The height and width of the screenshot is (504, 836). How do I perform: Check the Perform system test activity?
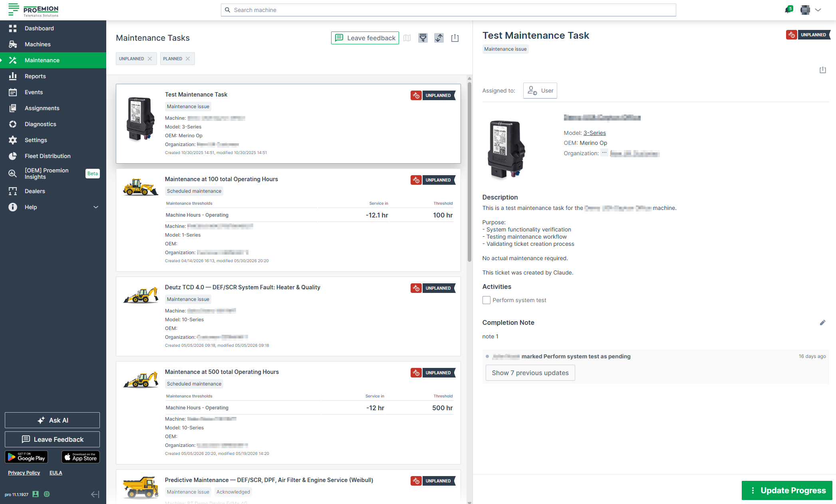coord(486,300)
